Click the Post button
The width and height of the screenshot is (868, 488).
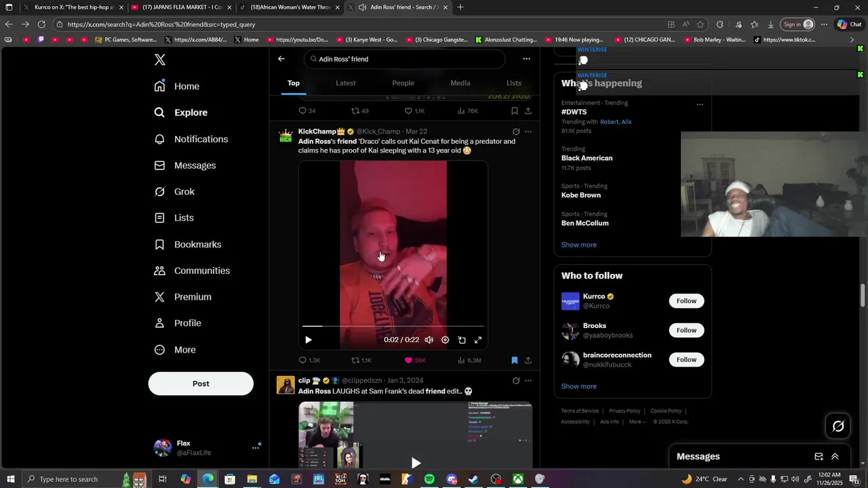[201, 384]
